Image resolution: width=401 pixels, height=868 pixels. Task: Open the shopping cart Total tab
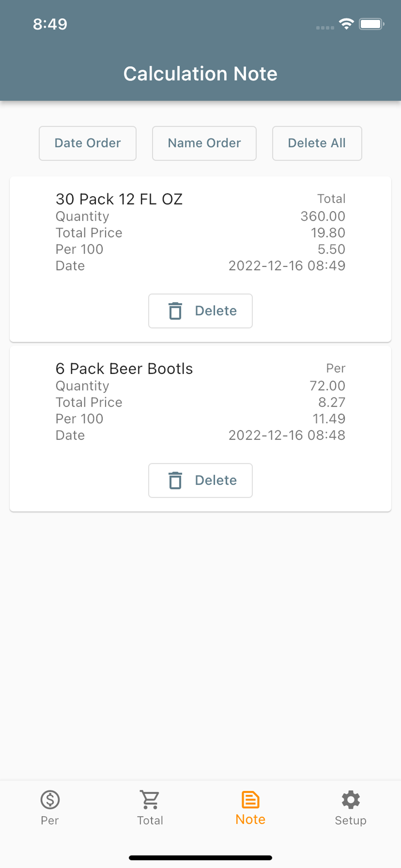(x=150, y=800)
